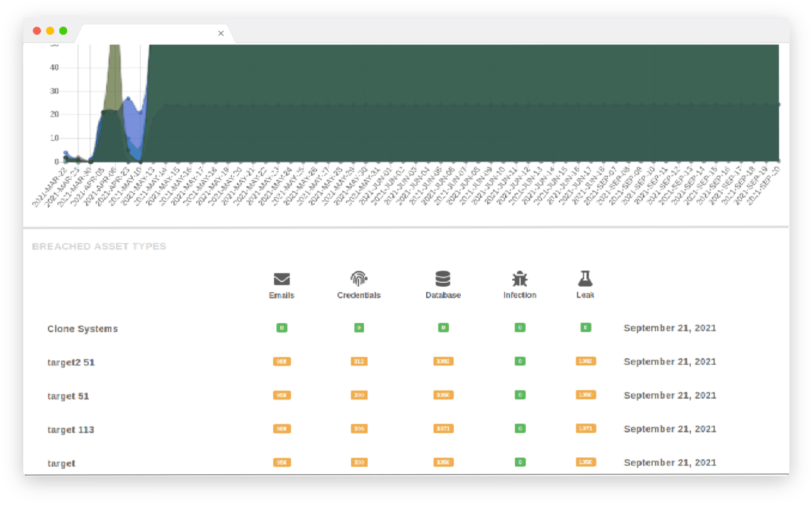Click the Credentials badge for target 113
The height and width of the screenshot is (509, 812).
(359, 428)
